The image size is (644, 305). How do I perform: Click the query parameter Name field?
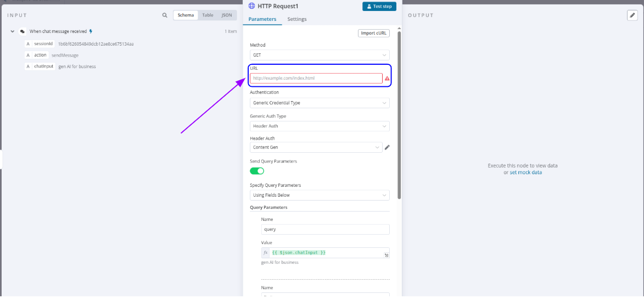[x=325, y=229]
